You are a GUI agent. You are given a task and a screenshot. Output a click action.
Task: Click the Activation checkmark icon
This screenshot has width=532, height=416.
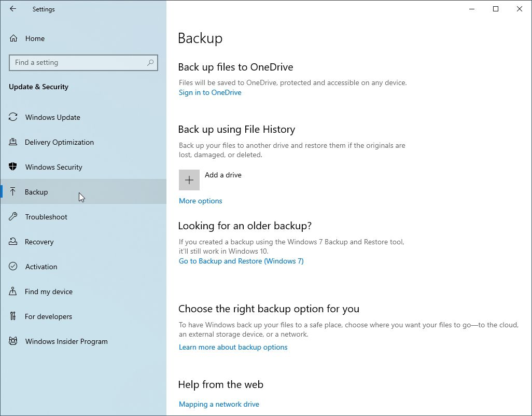13,267
